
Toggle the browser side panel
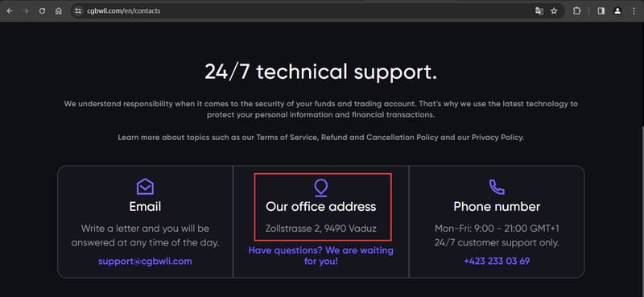[601, 11]
